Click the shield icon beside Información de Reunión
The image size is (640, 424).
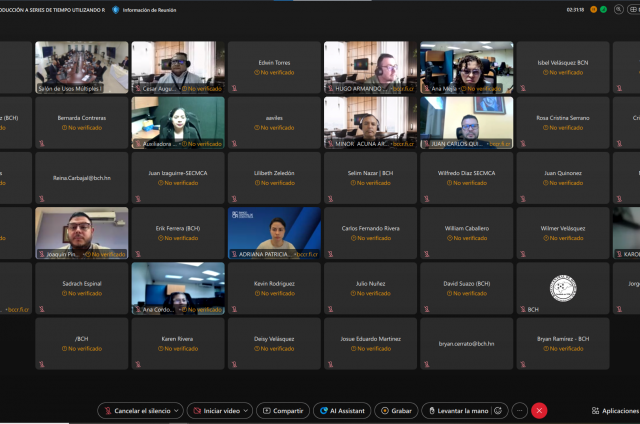pyautogui.click(x=116, y=10)
